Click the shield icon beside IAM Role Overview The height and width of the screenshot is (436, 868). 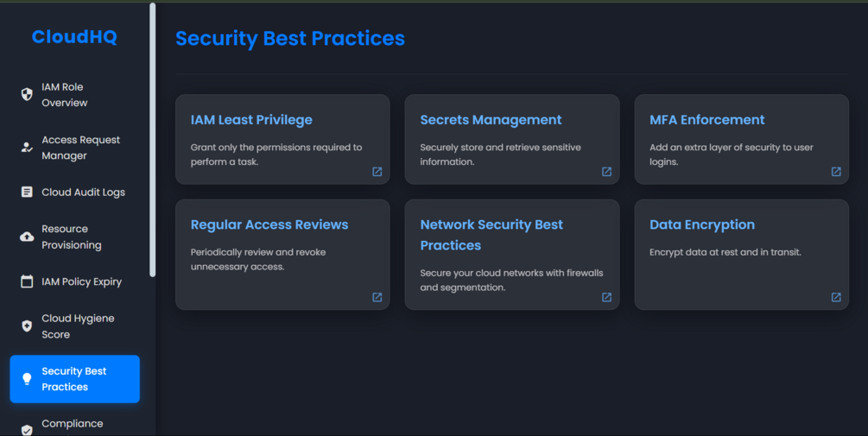tap(27, 95)
